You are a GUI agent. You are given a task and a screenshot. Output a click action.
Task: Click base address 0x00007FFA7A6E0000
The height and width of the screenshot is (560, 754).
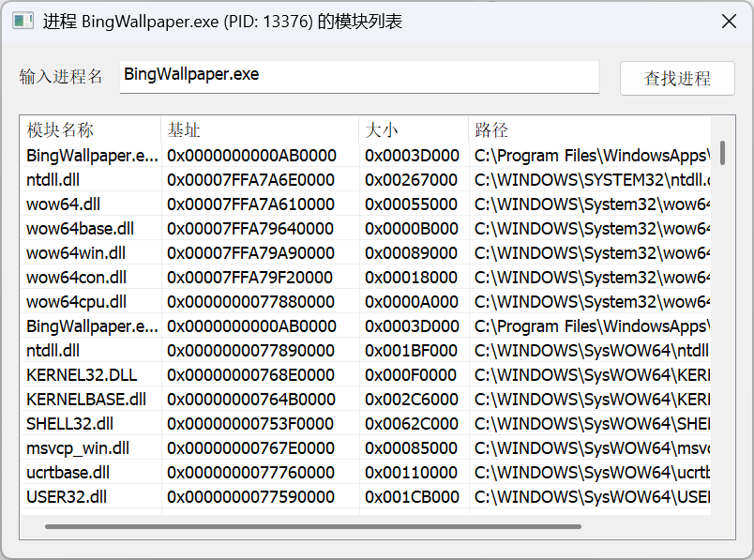[x=250, y=180]
